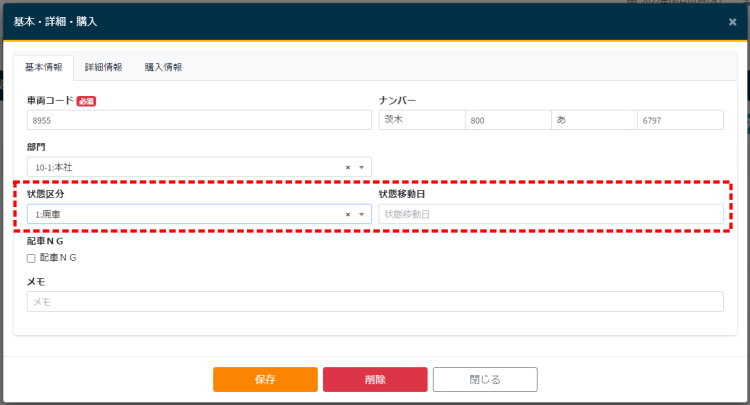Screen dimensions: 750x405
Task: Expand the 状態区分 dropdown arrow
Action: [x=361, y=214]
